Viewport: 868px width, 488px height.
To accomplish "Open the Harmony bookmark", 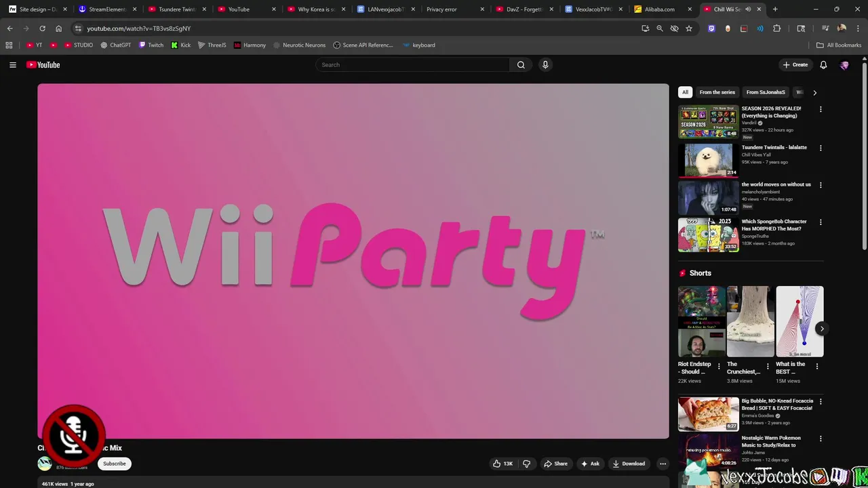I will 250,45.
